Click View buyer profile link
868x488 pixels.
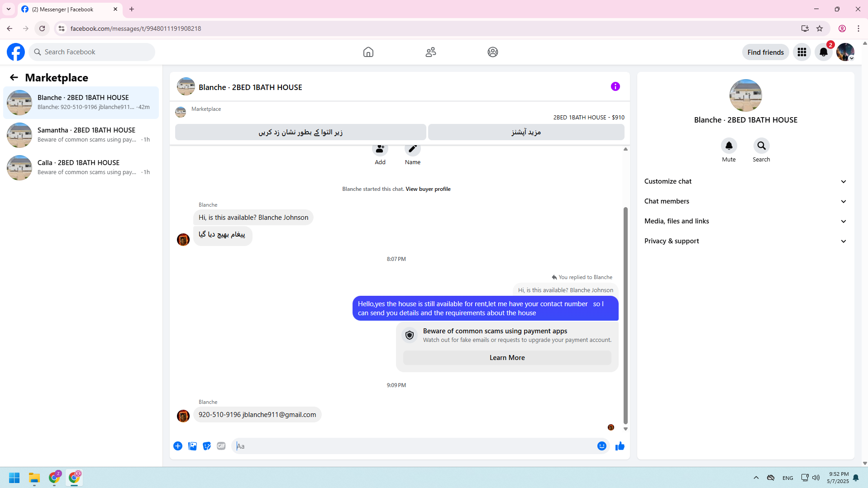(x=428, y=189)
